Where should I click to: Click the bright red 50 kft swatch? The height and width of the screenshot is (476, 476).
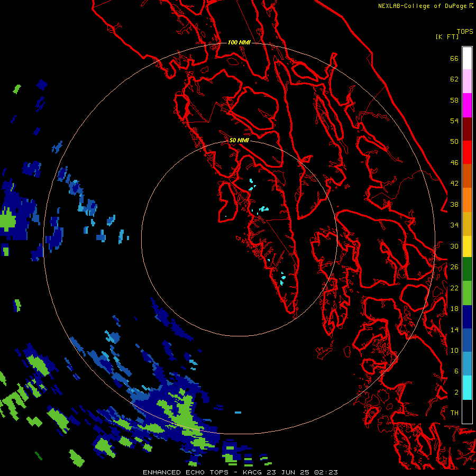pos(467,152)
